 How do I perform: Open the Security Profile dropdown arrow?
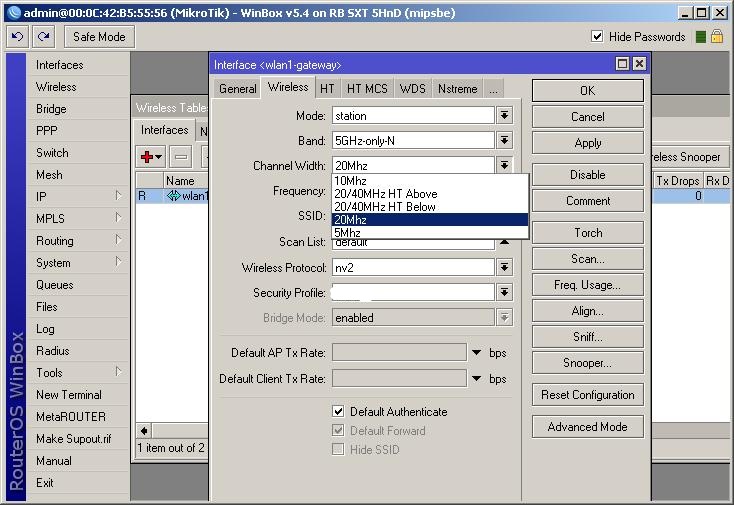504,293
